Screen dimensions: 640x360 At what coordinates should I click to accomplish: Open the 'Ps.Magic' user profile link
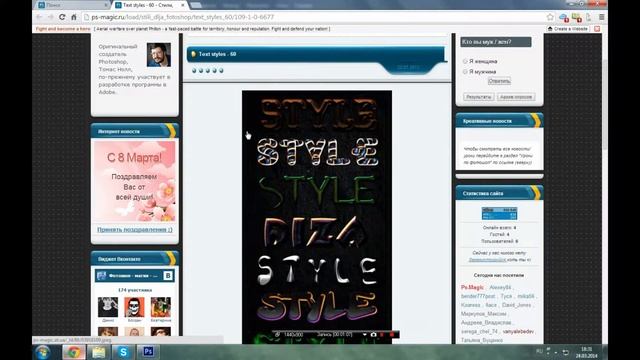pos(472,287)
